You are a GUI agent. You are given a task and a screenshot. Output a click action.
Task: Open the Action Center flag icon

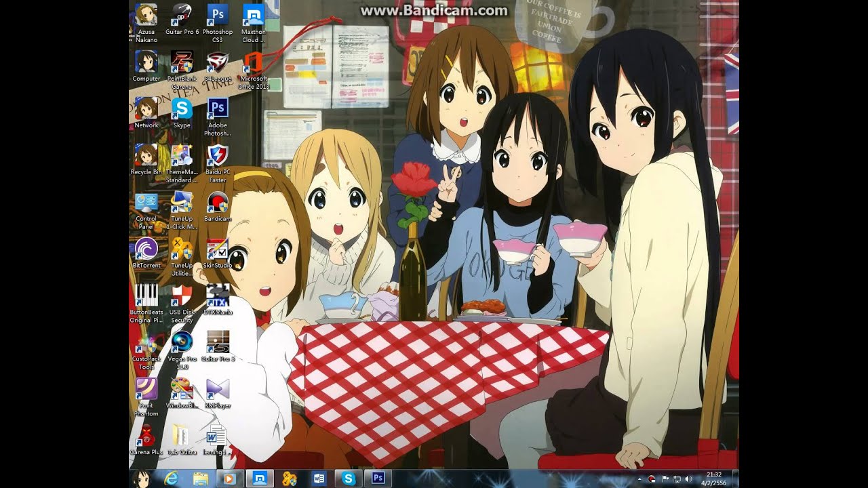(x=665, y=479)
